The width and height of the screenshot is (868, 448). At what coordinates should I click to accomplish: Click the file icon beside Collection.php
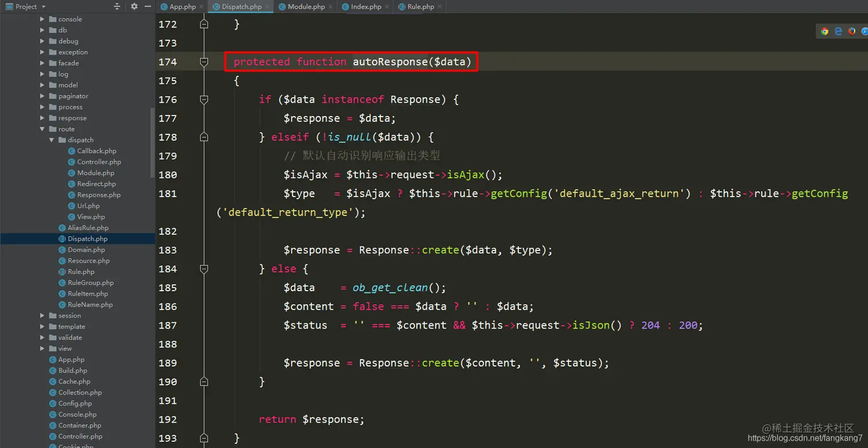click(x=53, y=392)
